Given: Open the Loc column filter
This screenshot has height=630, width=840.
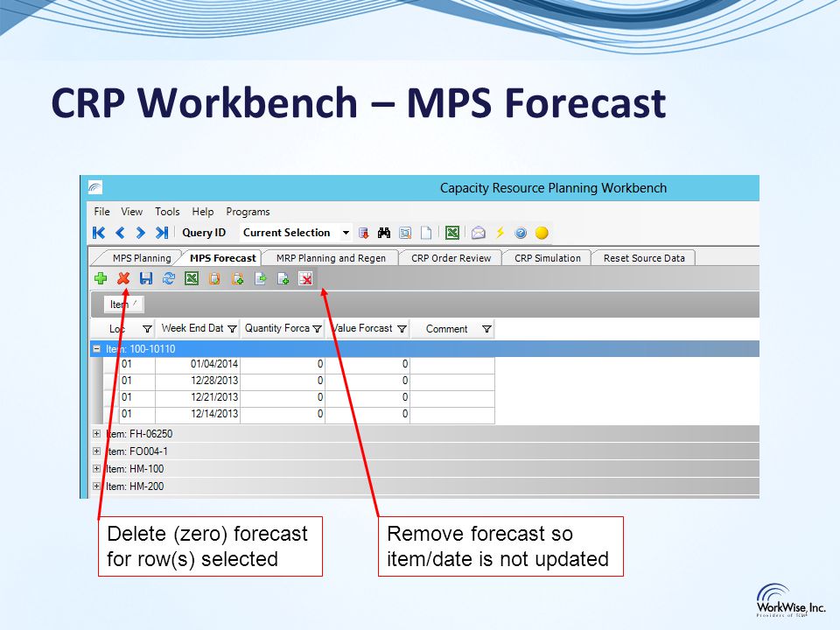Looking at the screenshot, I should [x=147, y=329].
